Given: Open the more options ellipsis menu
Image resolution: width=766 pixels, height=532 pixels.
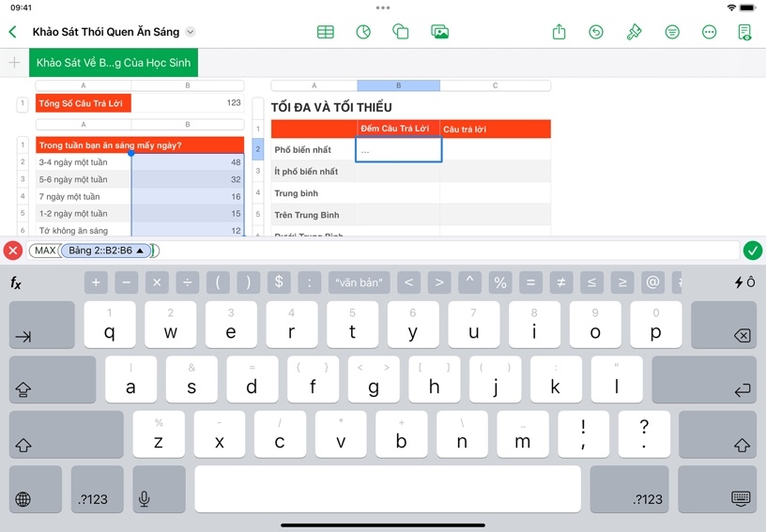Looking at the screenshot, I should (710, 32).
